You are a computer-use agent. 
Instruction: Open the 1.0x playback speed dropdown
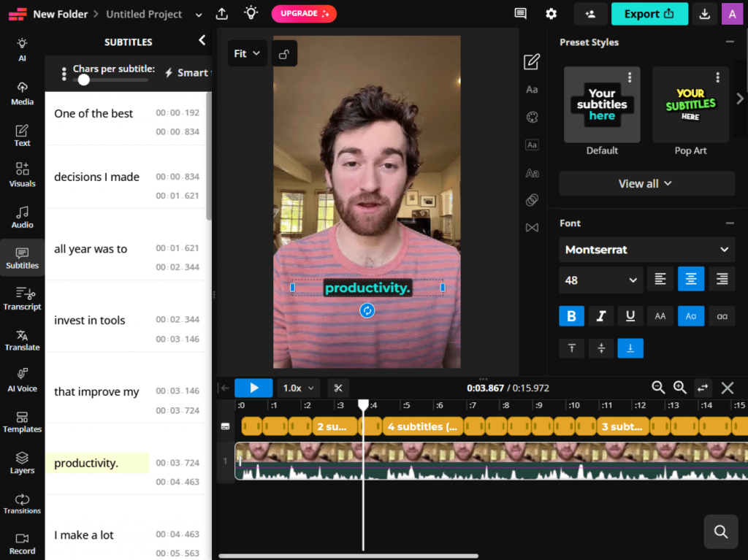pos(298,388)
